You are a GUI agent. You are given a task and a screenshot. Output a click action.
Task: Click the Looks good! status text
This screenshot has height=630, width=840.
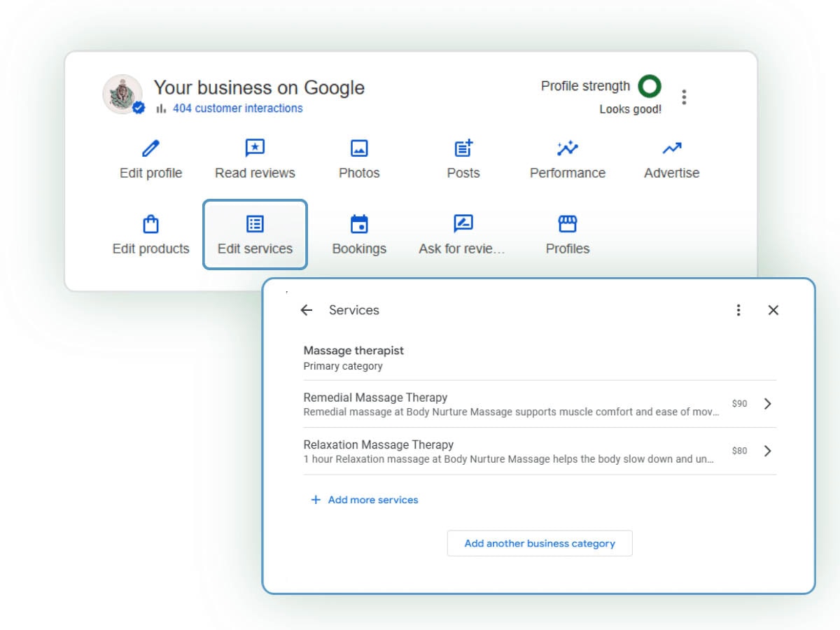tap(630, 110)
